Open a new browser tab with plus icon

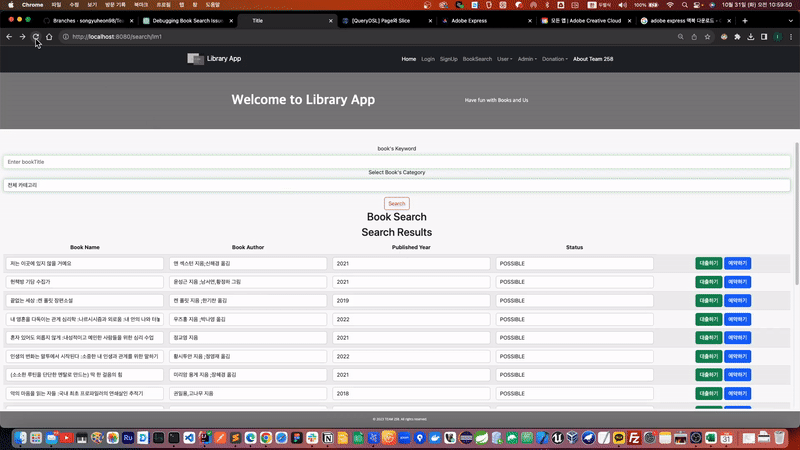pos(745,20)
